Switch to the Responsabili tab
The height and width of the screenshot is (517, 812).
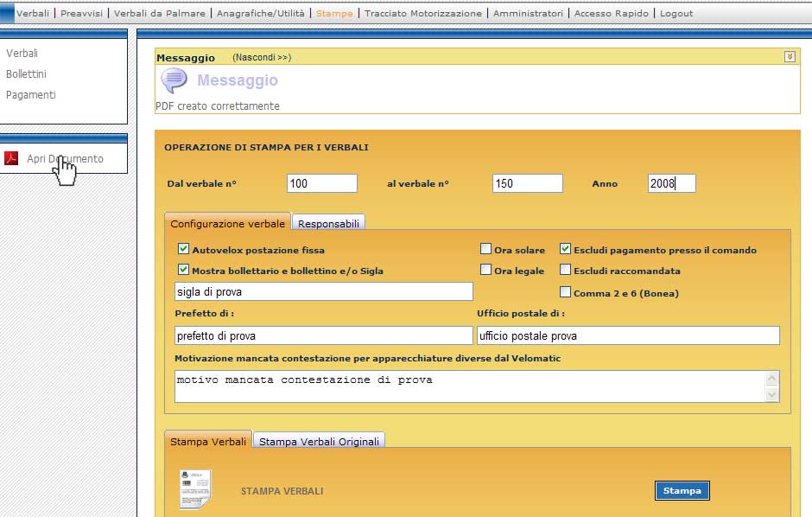pos(328,223)
